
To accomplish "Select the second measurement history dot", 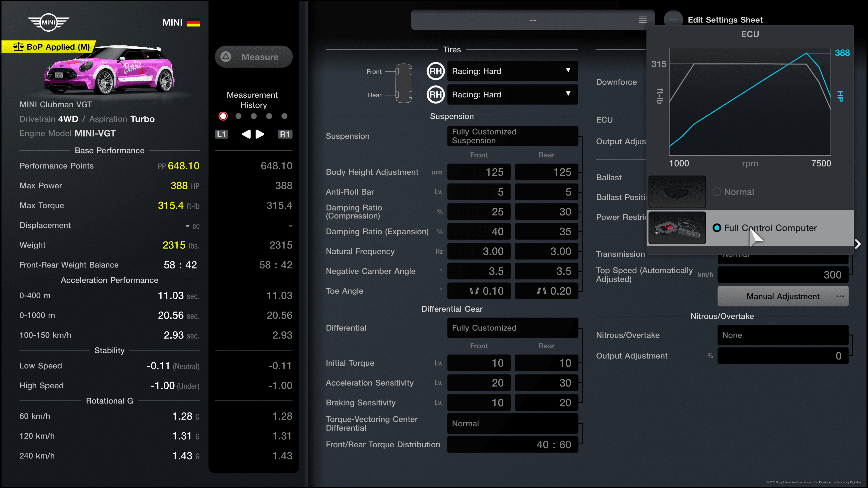I will (238, 116).
